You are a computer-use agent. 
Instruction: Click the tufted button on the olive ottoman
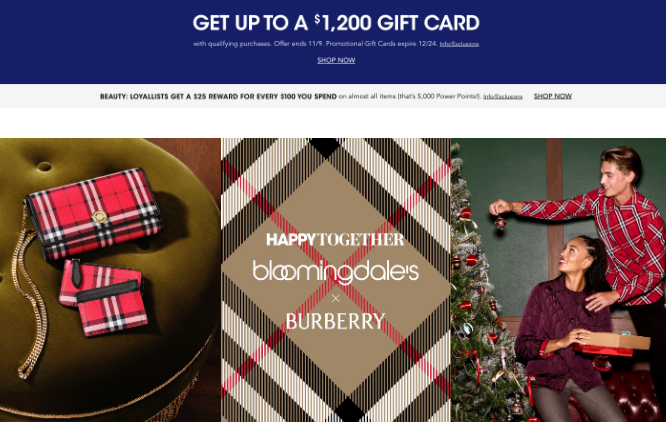click(44, 167)
